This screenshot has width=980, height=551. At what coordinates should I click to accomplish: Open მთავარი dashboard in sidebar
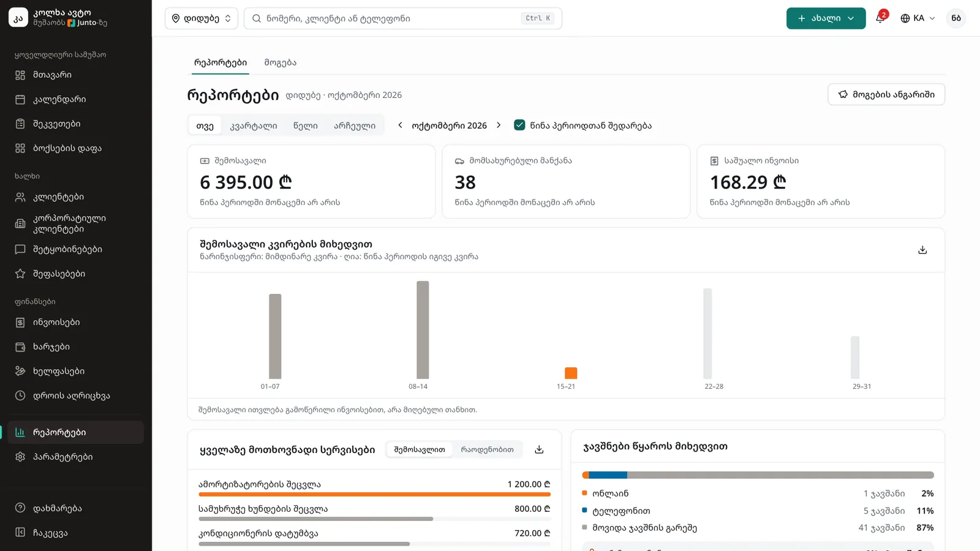tap(76, 75)
